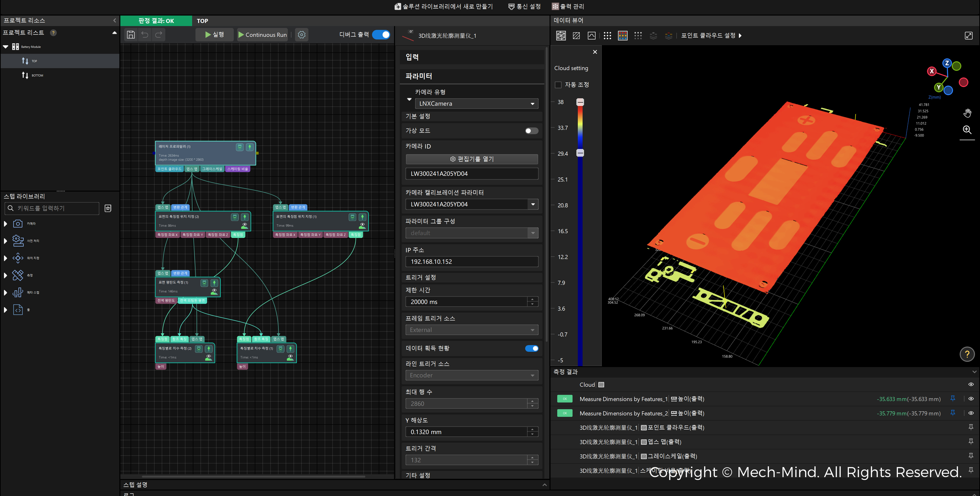
Task: Toggle the 디버그 출력 switch
Action: pyautogui.click(x=381, y=35)
